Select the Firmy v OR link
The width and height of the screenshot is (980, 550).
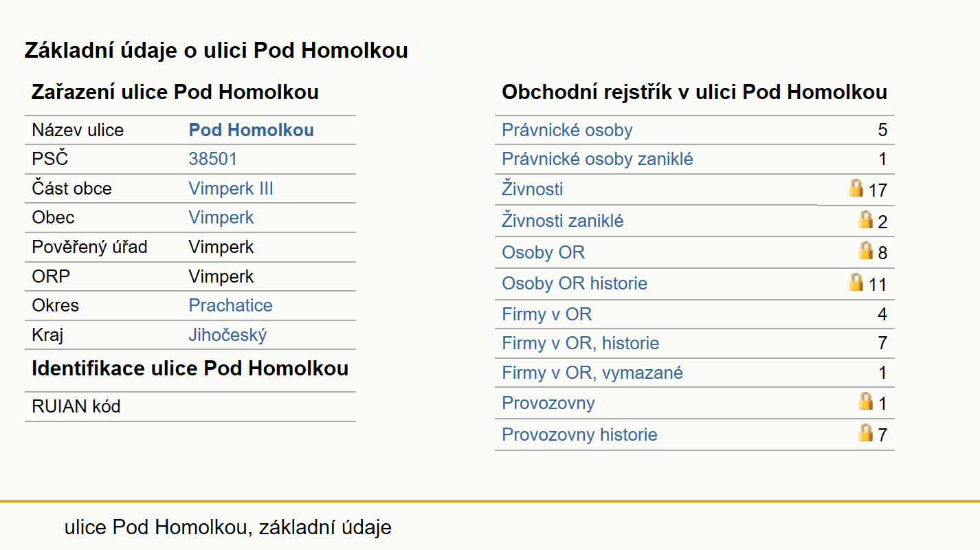[547, 315]
